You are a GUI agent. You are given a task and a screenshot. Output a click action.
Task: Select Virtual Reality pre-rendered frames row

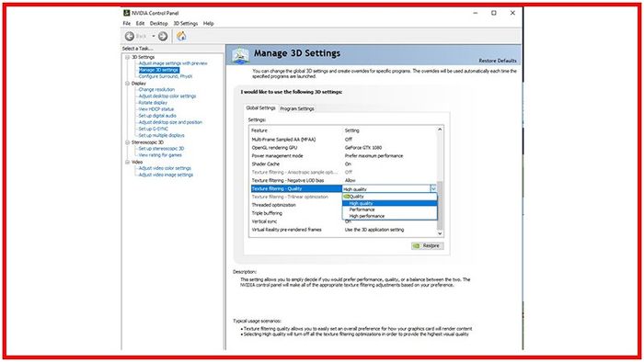(x=343, y=230)
